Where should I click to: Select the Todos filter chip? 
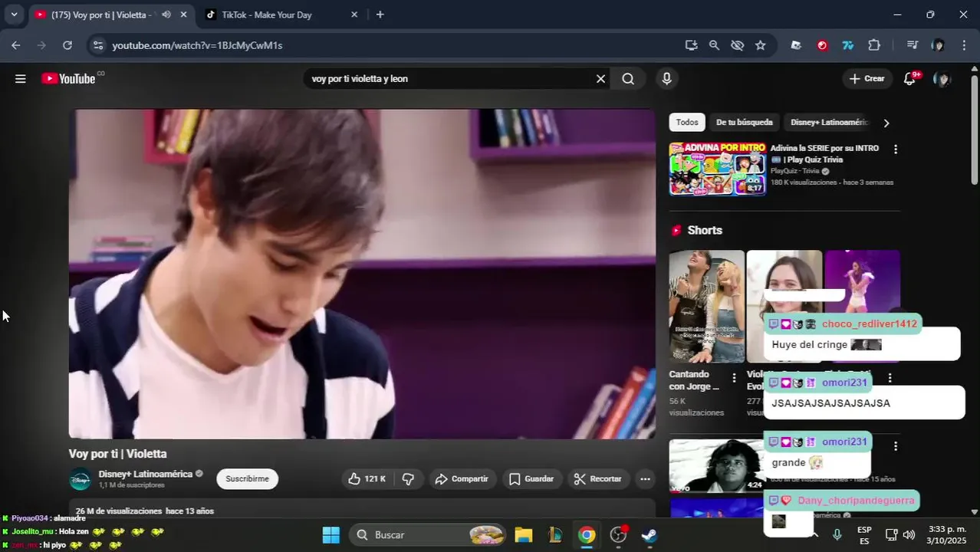pyautogui.click(x=687, y=123)
